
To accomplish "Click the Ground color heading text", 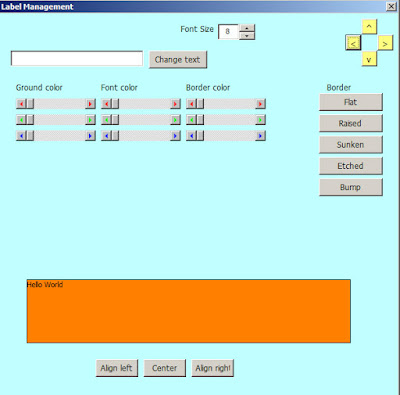I will click(x=39, y=88).
